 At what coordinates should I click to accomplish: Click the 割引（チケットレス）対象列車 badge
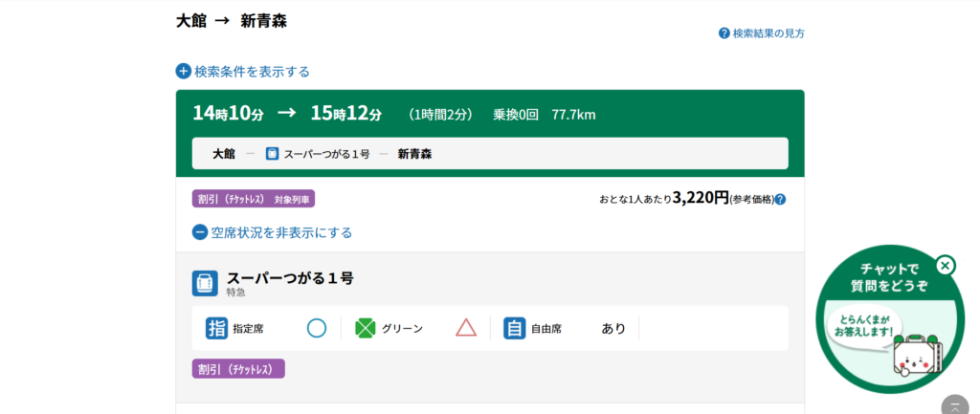pyautogui.click(x=254, y=199)
